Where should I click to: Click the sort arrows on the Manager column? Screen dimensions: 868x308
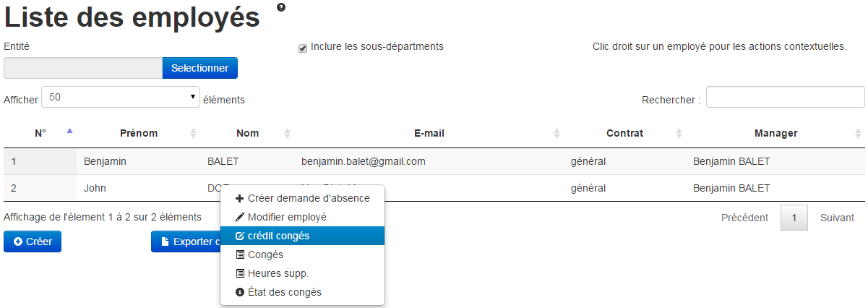[858, 133]
